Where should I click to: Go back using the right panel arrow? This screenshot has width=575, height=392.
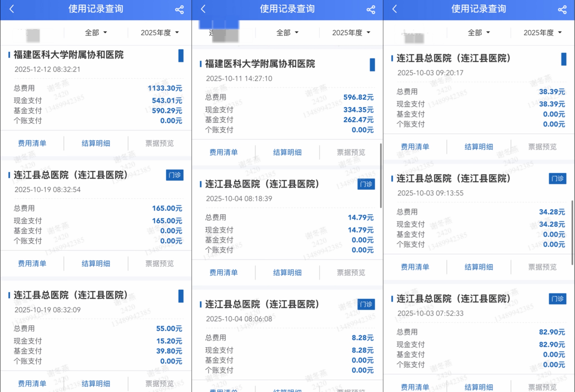[x=394, y=9]
